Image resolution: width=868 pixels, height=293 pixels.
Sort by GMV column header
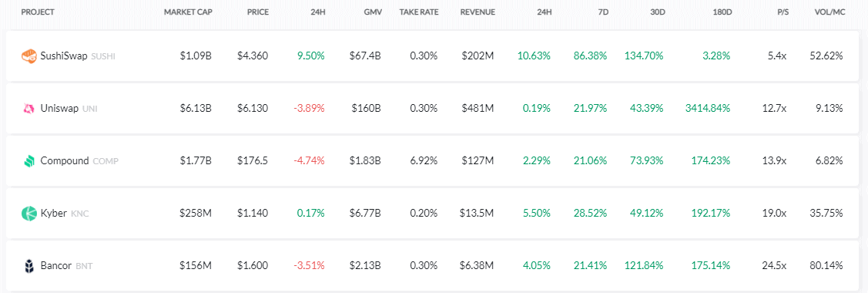(373, 12)
